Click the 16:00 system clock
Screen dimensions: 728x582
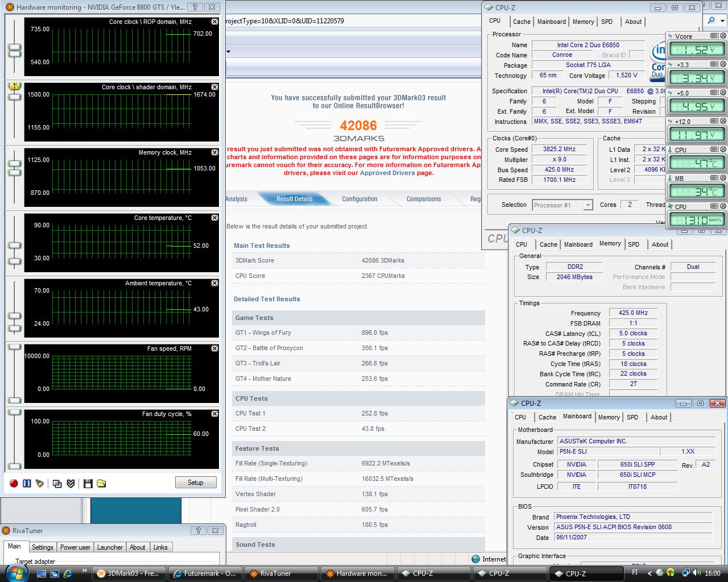pos(712,573)
